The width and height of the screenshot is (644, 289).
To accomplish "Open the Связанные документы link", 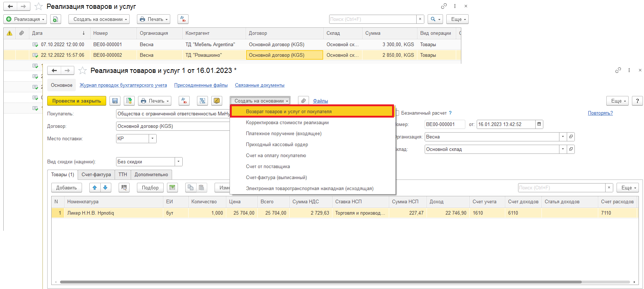I will [260, 85].
